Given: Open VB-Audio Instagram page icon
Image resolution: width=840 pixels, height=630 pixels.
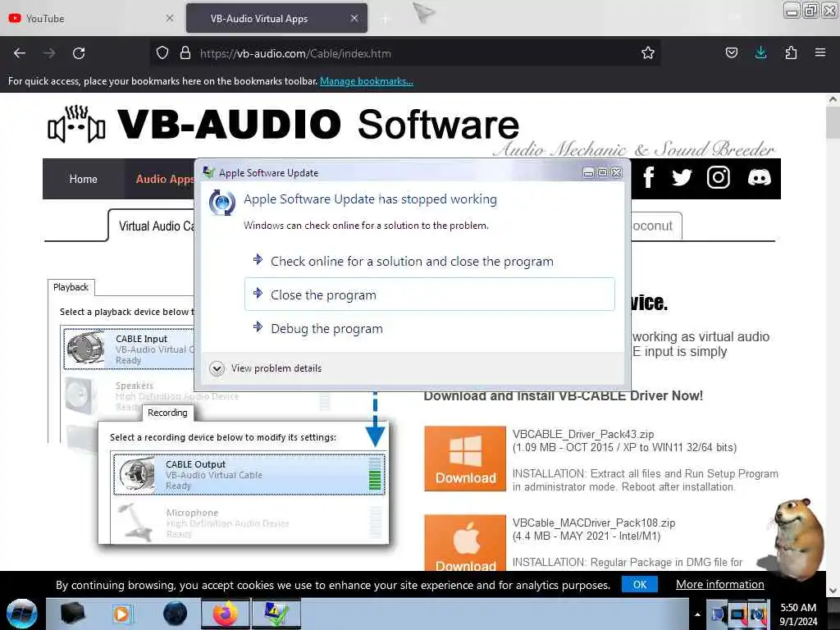Looking at the screenshot, I should pyautogui.click(x=718, y=177).
